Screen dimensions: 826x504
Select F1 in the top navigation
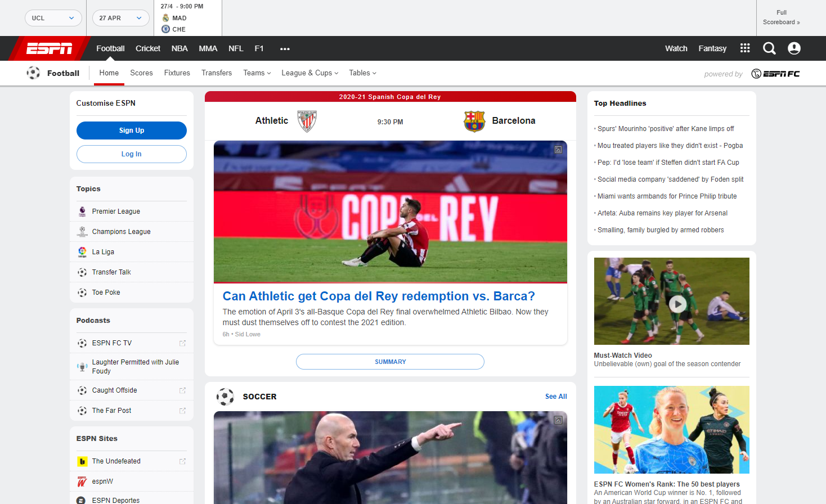tap(259, 48)
